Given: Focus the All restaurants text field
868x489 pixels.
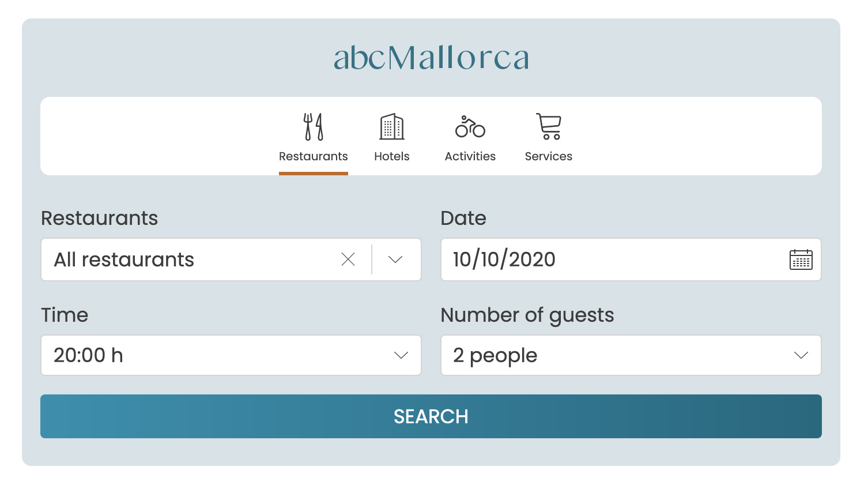Looking at the screenshot, I should point(190,259).
